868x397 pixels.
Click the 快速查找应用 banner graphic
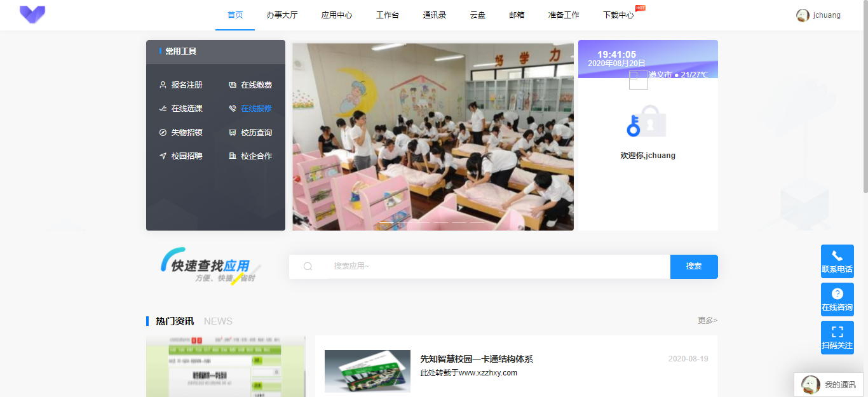[211, 266]
